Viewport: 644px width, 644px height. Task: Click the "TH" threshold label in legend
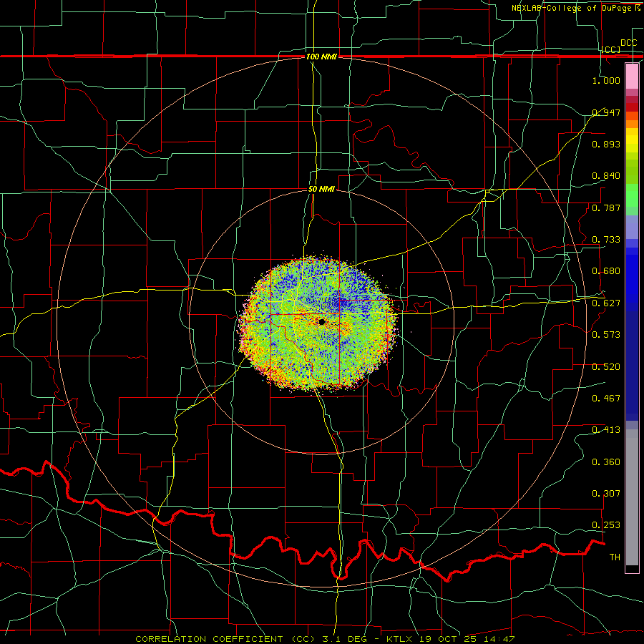tap(615, 557)
